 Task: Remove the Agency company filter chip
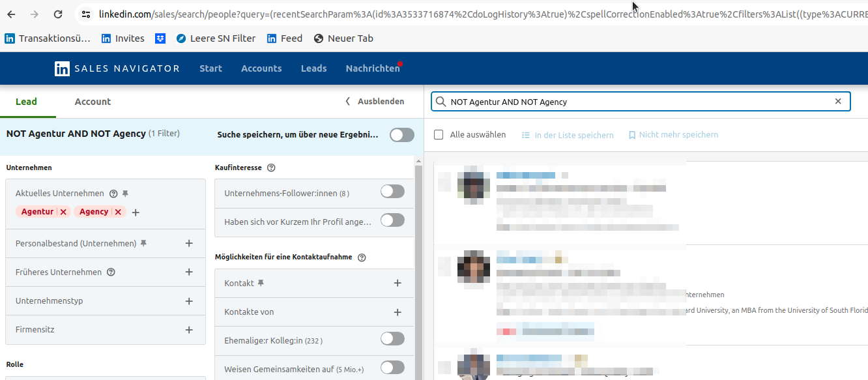(x=118, y=212)
